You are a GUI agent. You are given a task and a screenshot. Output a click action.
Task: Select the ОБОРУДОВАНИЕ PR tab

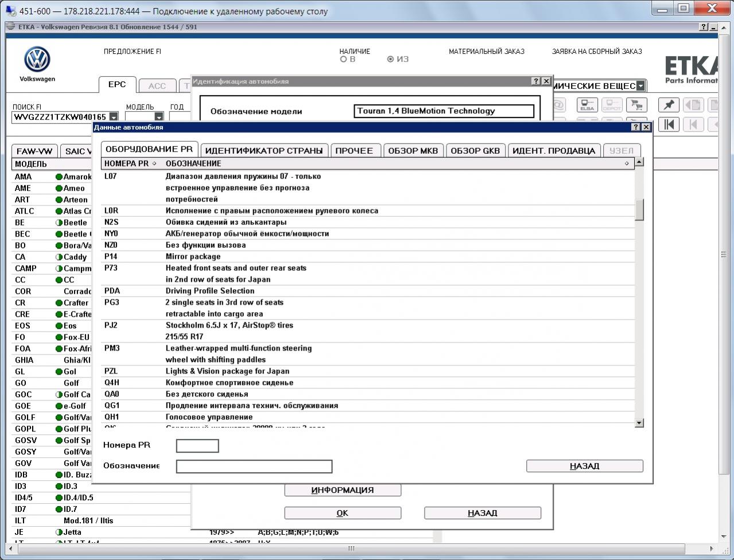[149, 149]
